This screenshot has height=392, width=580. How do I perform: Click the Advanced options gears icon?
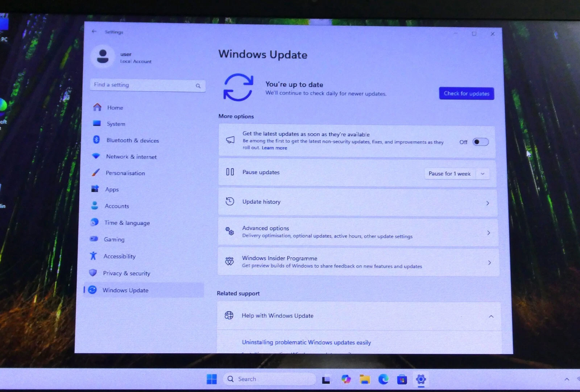[x=229, y=231]
